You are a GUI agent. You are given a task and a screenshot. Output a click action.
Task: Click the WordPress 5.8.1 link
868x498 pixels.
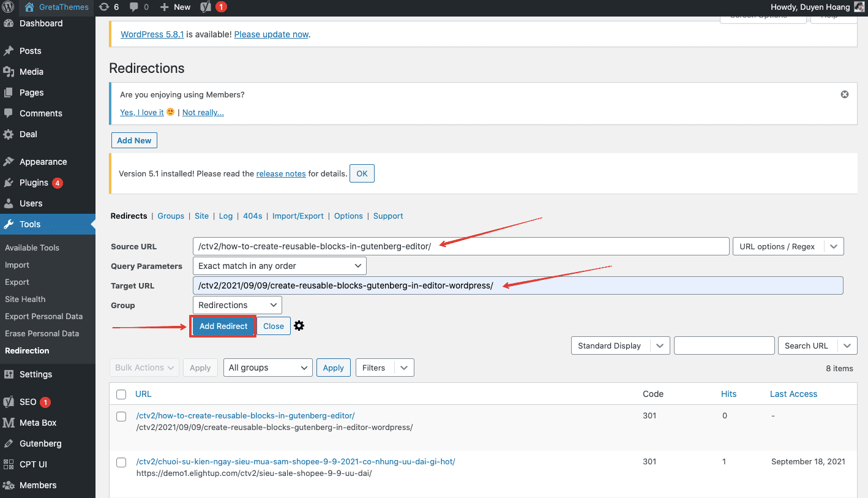click(152, 34)
